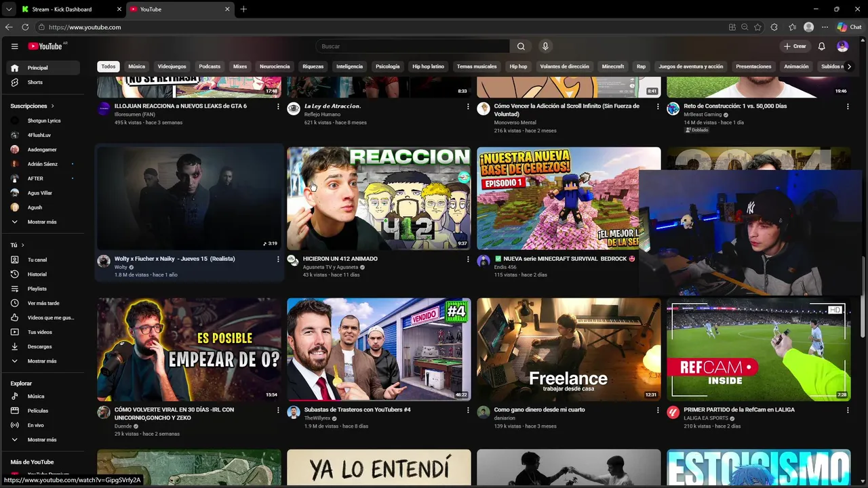The image size is (868, 488).
Task: Open Shotgun Lyrics subscription channel
Action: [x=43, y=121]
